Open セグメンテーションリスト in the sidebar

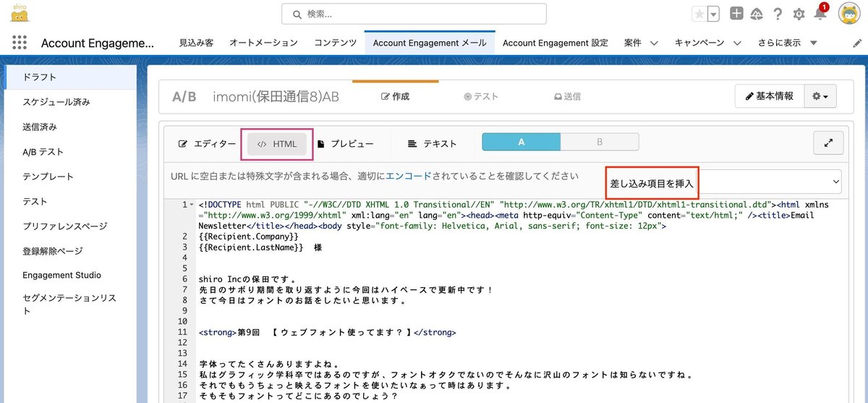coord(70,304)
